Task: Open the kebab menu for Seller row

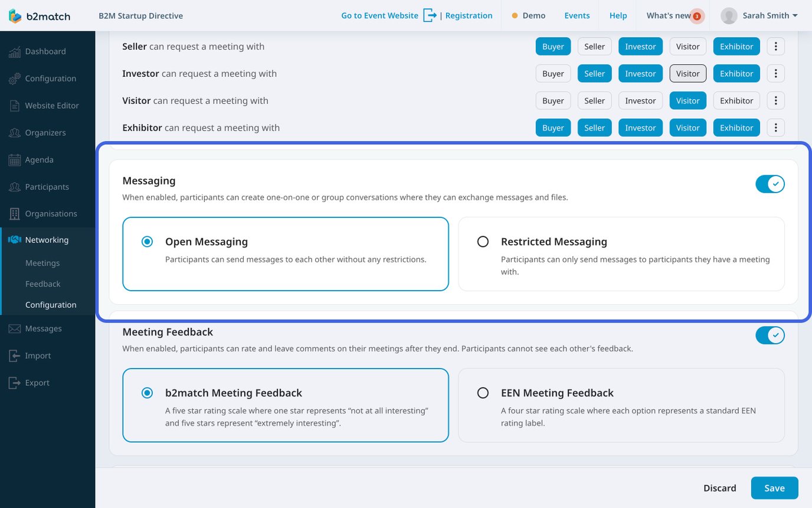Action: click(x=775, y=46)
